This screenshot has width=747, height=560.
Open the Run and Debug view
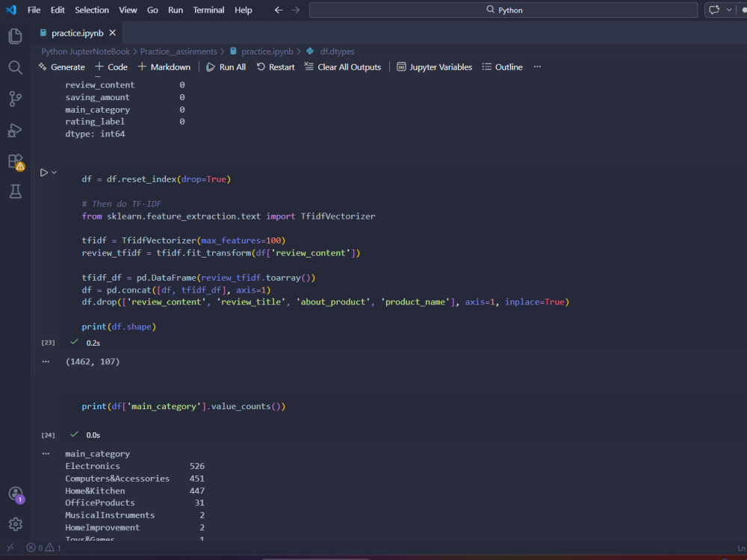[15, 130]
